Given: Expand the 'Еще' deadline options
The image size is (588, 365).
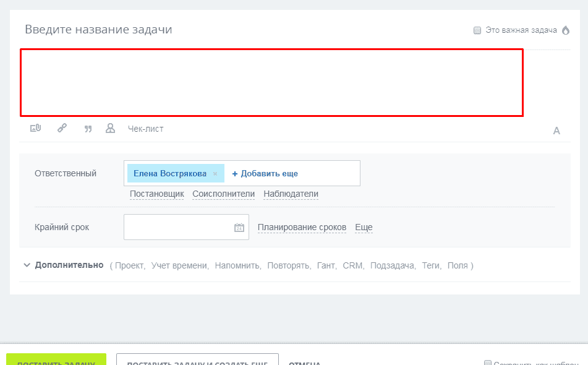Looking at the screenshot, I should click(x=364, y=228).
